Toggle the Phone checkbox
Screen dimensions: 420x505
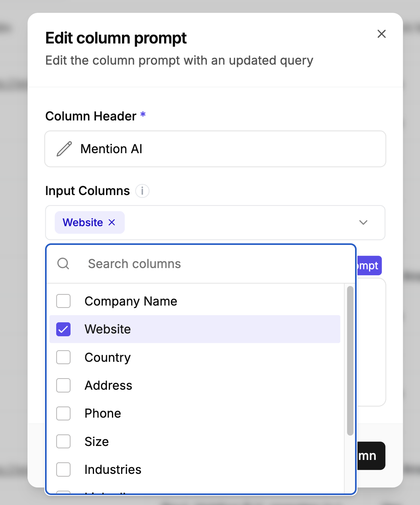(x=63, y=414)
